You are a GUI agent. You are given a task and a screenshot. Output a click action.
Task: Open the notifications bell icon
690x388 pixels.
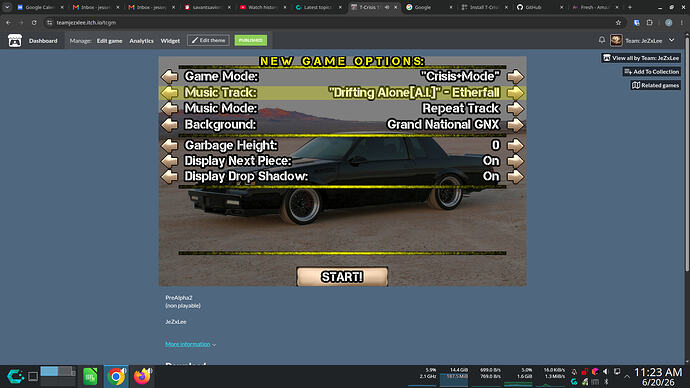602,40
